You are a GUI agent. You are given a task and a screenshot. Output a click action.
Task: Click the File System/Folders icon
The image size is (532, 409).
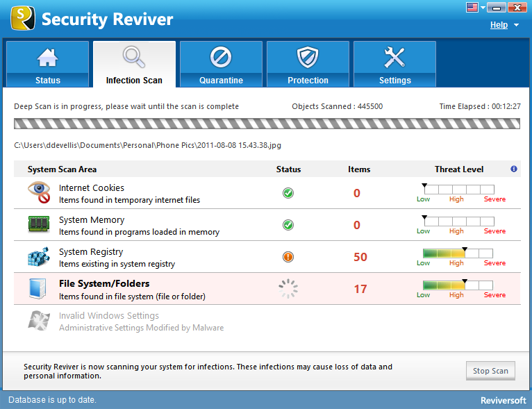38,289
